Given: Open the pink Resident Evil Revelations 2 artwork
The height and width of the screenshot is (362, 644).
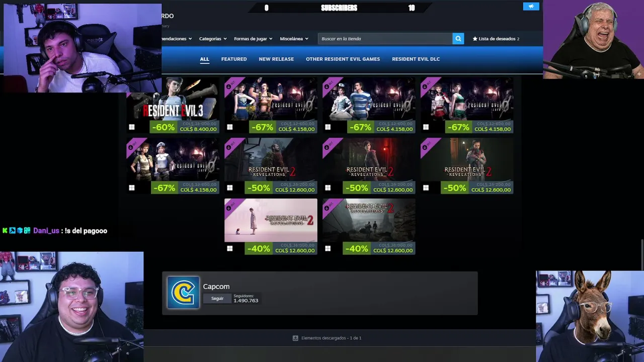Looking at the screenshot, I should click(271, 220).
